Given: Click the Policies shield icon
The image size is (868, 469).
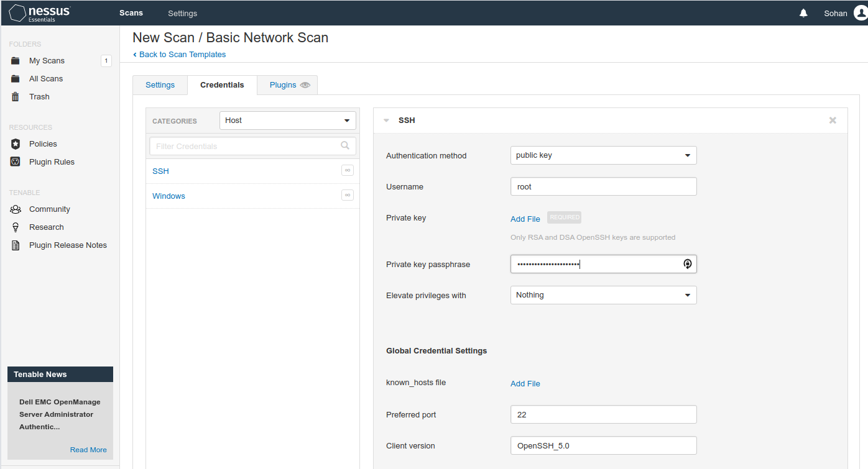Looking at the screenshot, I should [16, 144].
